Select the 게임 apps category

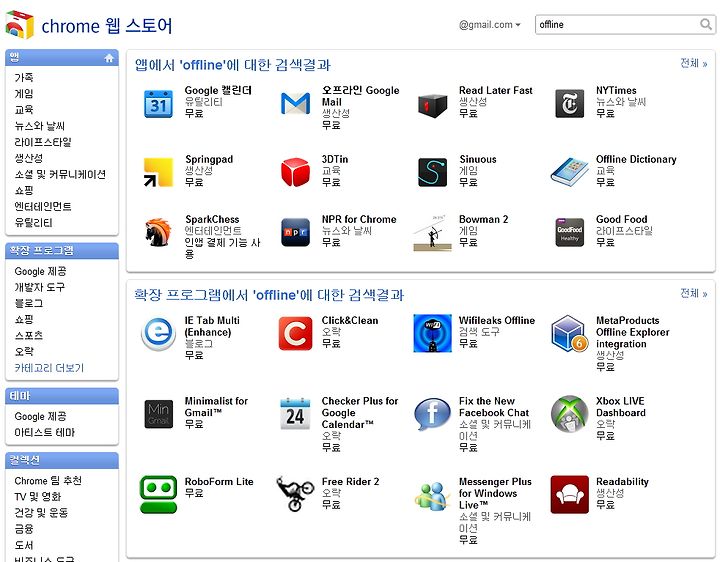tap(24, 94)
